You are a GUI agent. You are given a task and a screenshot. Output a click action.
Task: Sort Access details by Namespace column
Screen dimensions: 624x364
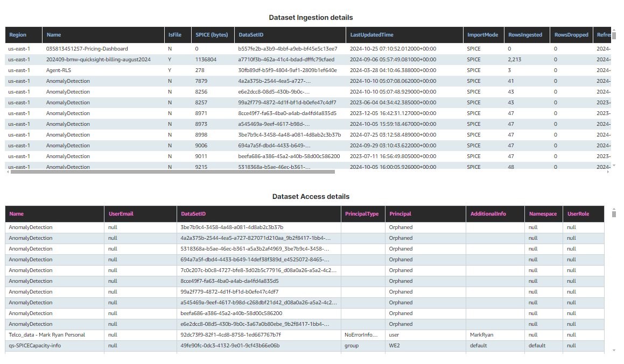(x=543, y=213)
